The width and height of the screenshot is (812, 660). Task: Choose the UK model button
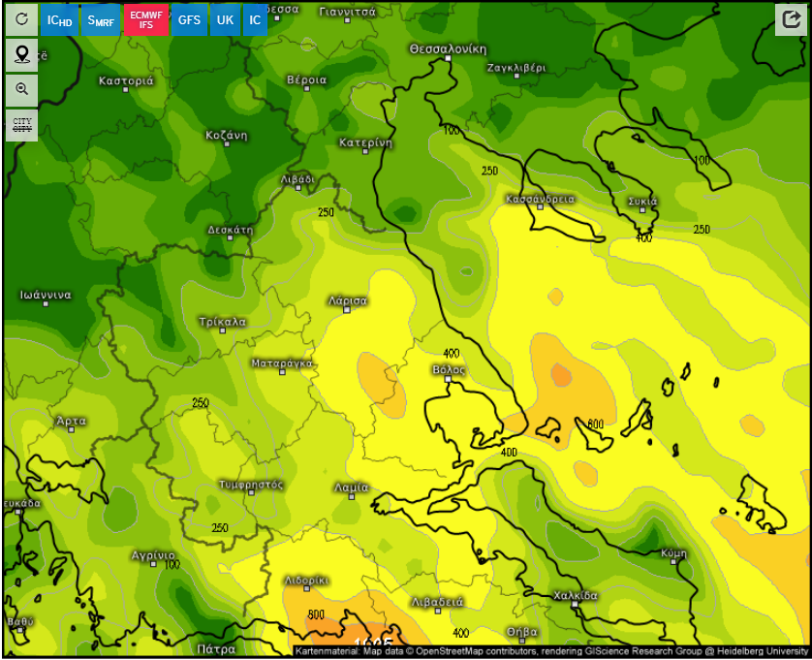[225, 20]
